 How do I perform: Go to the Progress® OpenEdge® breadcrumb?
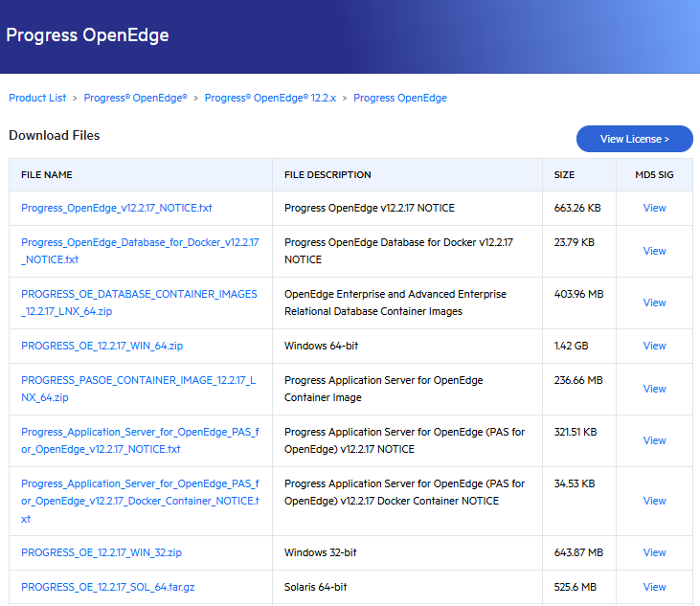[135, 98]
